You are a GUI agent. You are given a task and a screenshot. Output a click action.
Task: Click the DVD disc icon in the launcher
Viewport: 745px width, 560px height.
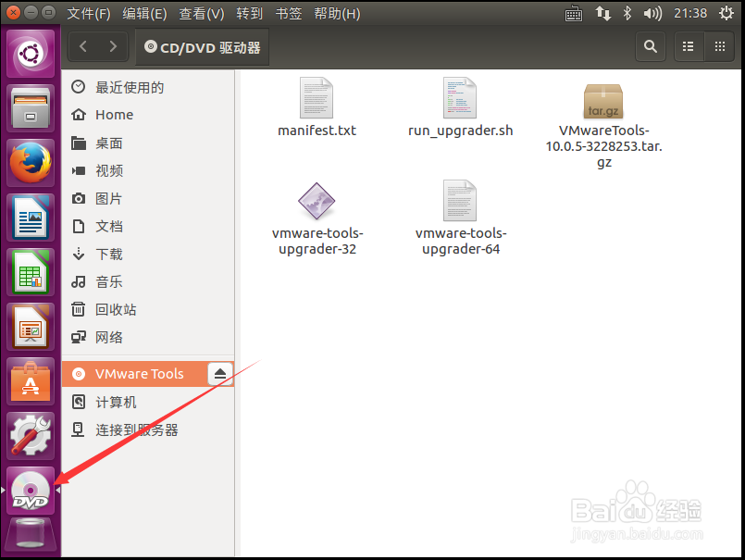[30, 491]
